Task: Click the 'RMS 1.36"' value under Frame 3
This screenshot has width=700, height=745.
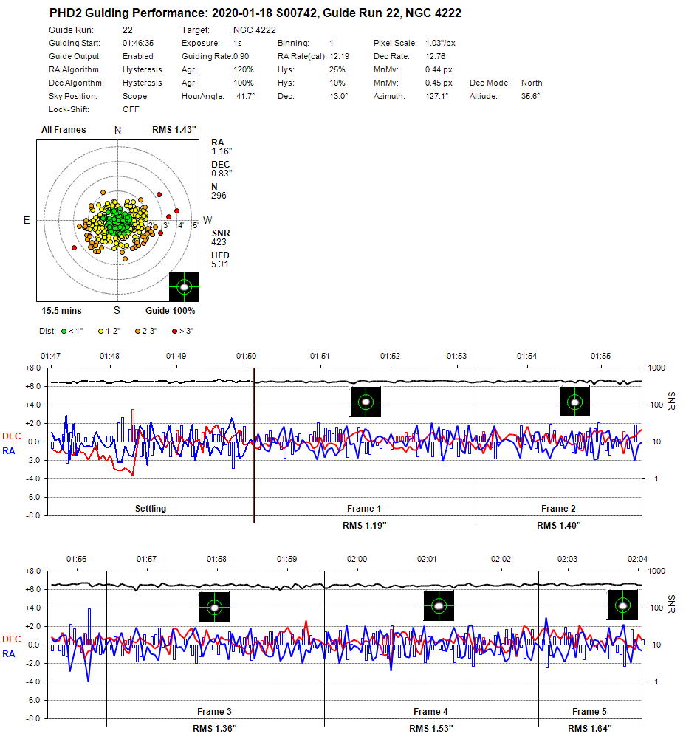Action: pos(214,728)
